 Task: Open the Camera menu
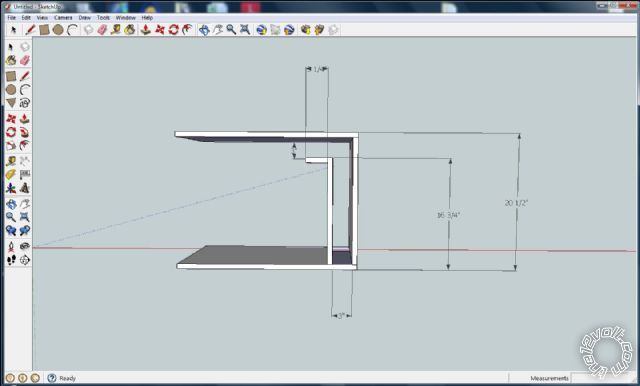(63, 18)
